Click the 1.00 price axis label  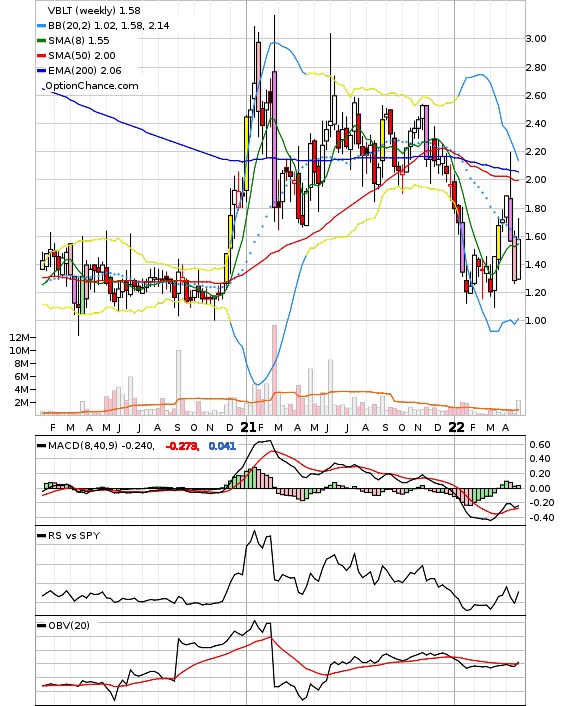[536, 321]
